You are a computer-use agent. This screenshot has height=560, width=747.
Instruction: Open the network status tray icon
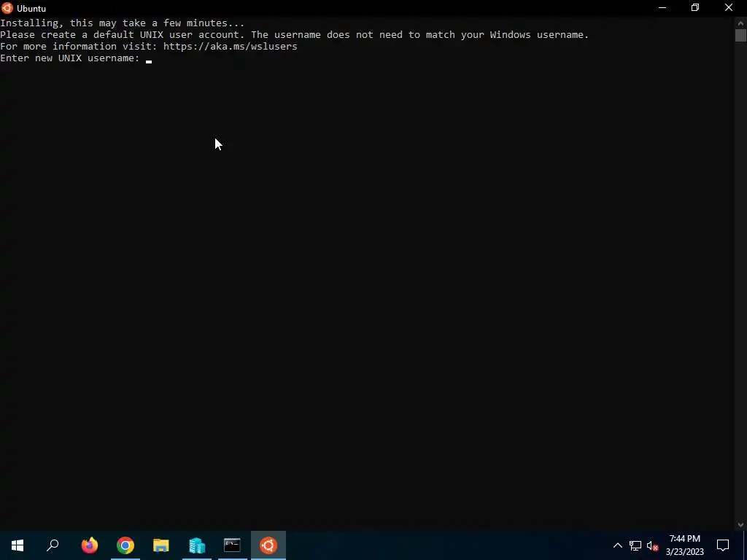(635, 545)
